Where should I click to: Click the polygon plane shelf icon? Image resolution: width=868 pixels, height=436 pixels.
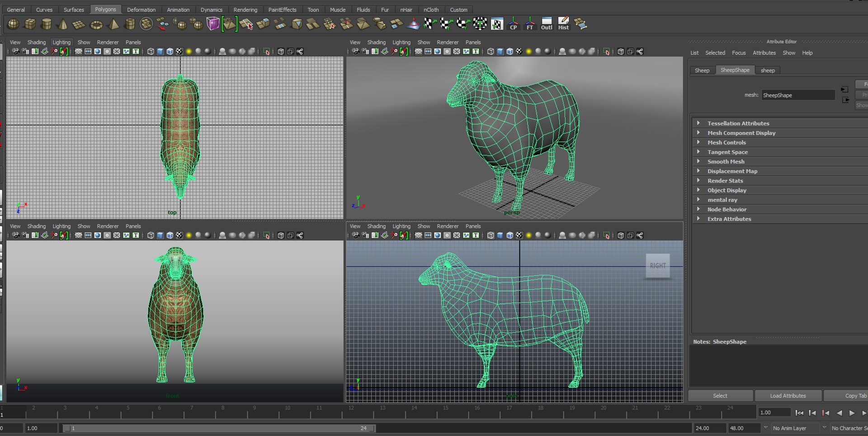80,24
